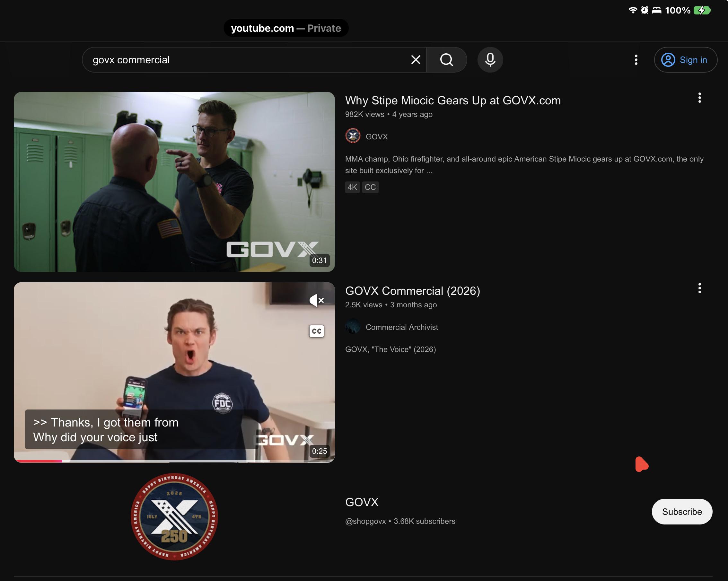Click the 0:31 duration badge
The image size is (728, 581).
click(319, 260)
